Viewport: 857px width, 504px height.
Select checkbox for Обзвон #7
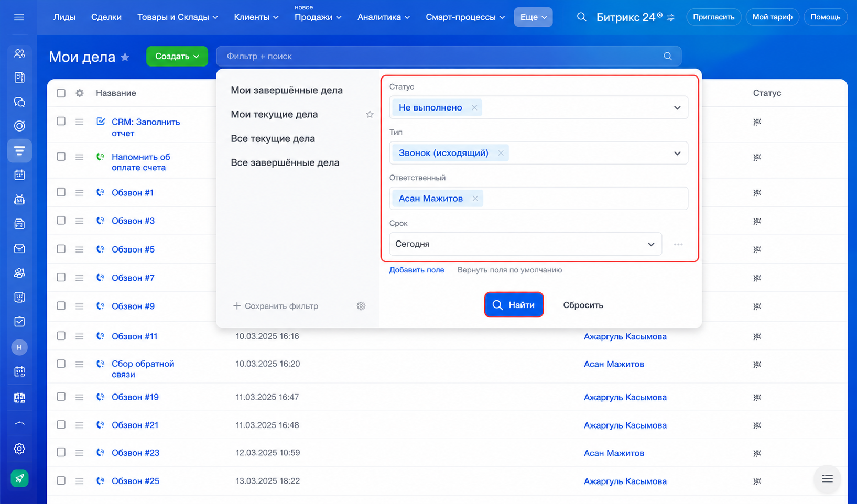coord(61,278)
